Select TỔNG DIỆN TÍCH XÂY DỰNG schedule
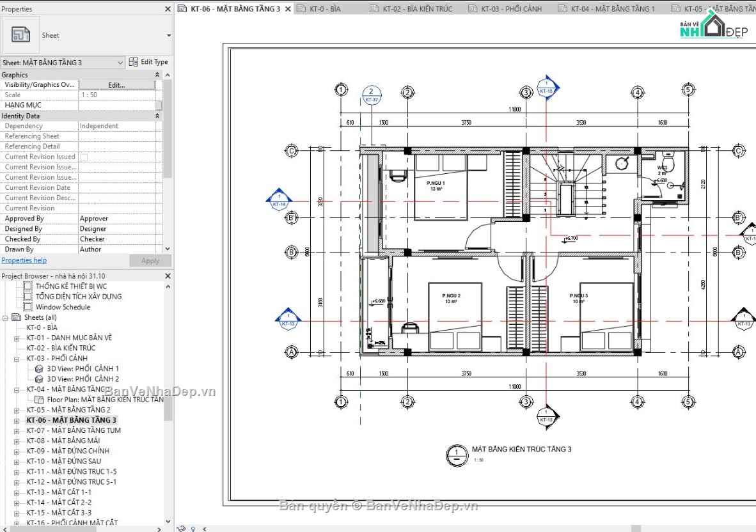Image resolution: width=756 pixels, height=532 pixels. [79, 297]
